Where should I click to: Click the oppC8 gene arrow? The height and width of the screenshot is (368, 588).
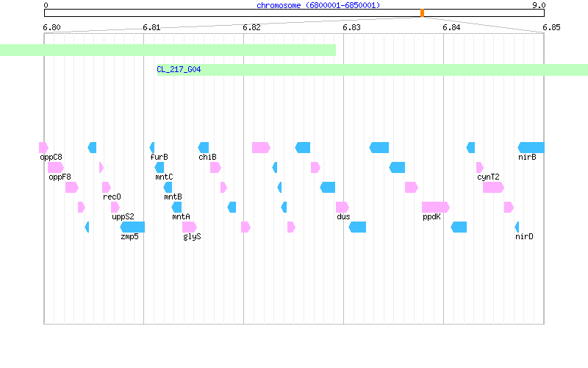pyautogui.click(x=43, y=148)
